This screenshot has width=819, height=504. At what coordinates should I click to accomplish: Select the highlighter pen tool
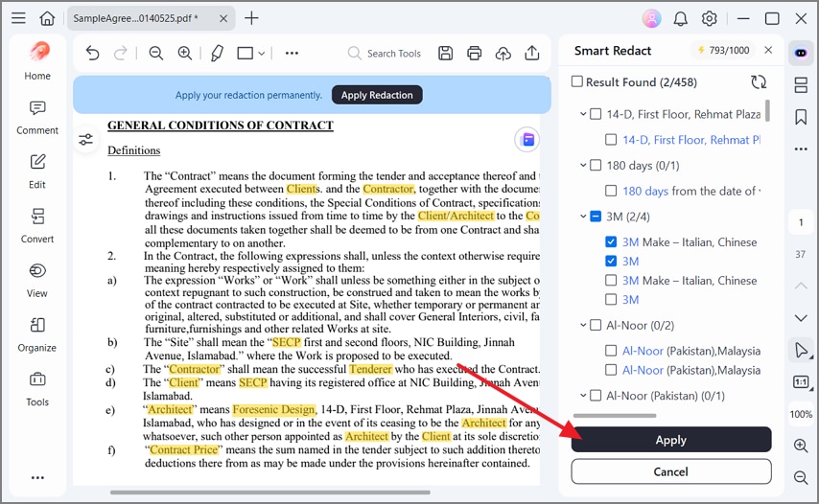point(218,54)
